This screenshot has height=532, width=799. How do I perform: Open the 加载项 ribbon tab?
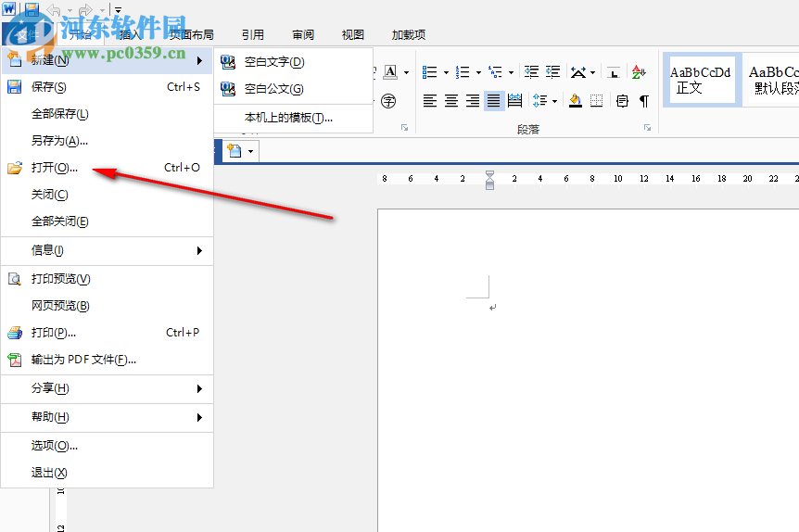click(409, 34)
